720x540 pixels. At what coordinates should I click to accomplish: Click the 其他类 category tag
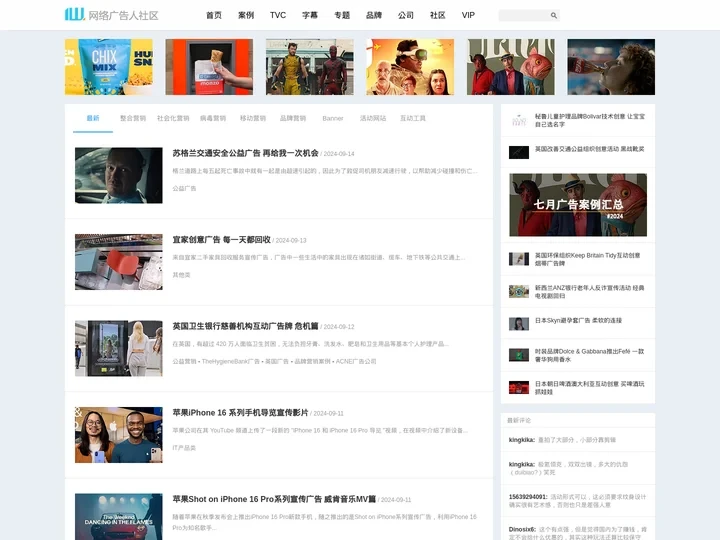(181, 275)
